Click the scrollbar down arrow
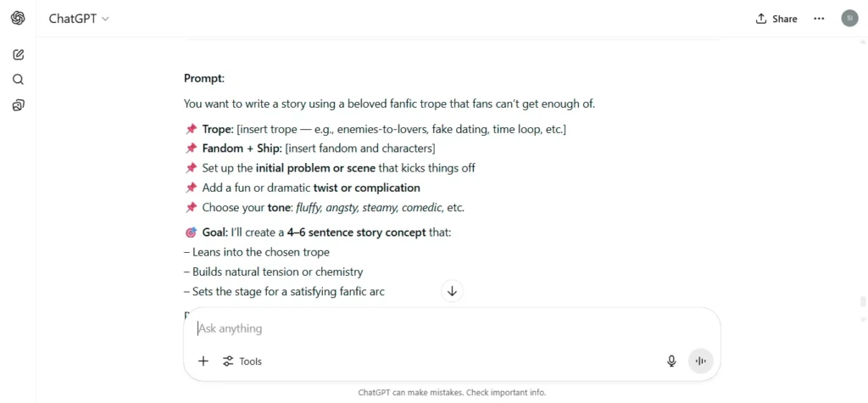 [862, 319]
